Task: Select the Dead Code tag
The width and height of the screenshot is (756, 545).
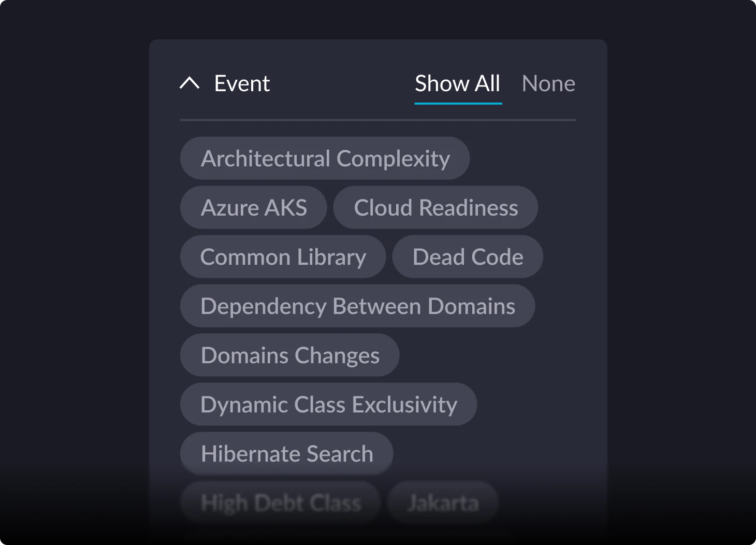Action: 468,256
